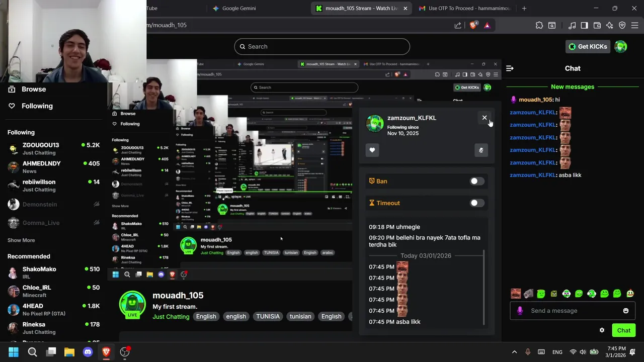Open Windows Start menu
644x362 pixels.
click(14, 352)
